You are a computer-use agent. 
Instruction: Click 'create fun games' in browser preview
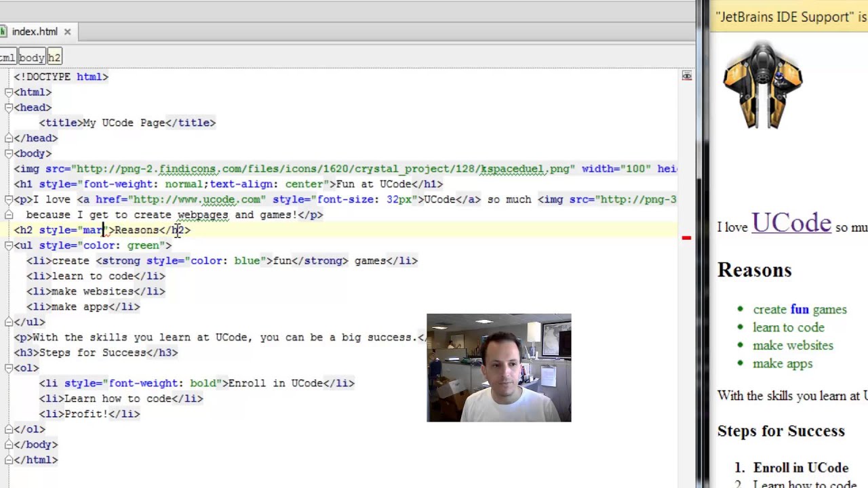[800, 310]
